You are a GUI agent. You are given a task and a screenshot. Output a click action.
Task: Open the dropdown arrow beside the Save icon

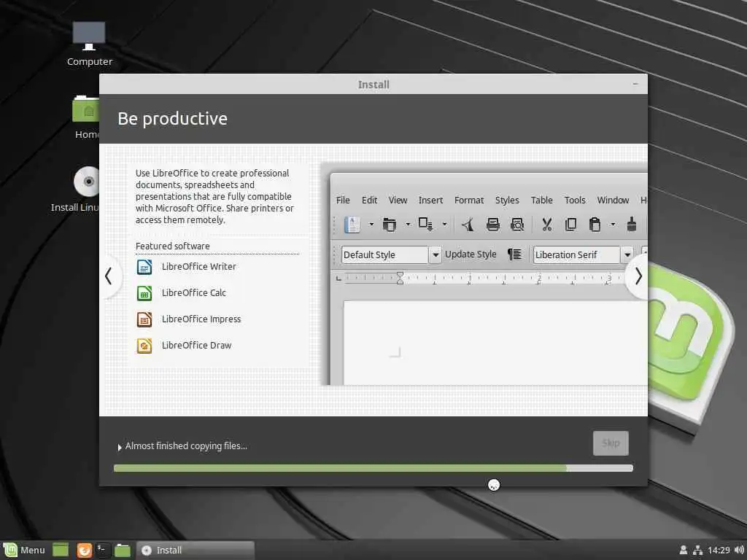coord(444,225)
